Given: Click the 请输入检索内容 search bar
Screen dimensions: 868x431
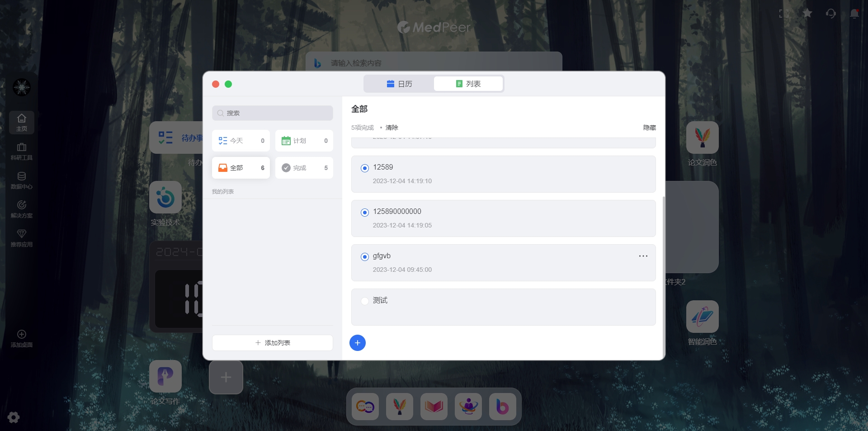Looking at the screenshot, I should click(434, 63).
